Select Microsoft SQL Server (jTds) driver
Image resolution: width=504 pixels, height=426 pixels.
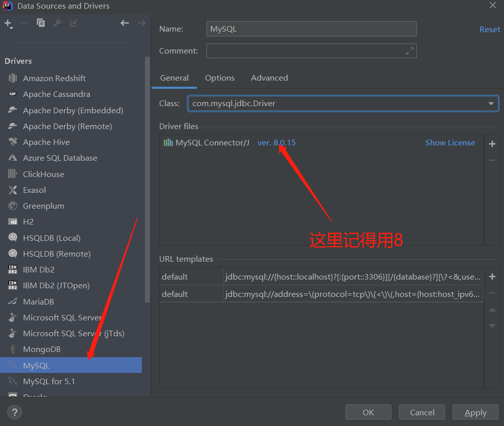pyautogui.click(x=71, y=334)
